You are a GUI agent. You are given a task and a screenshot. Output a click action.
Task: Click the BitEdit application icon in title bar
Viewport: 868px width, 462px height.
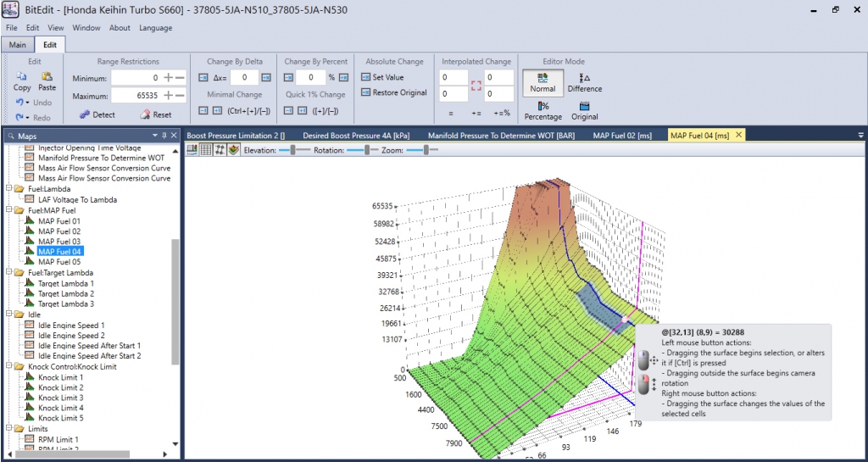pyautogui.click(x=10, y=10)
